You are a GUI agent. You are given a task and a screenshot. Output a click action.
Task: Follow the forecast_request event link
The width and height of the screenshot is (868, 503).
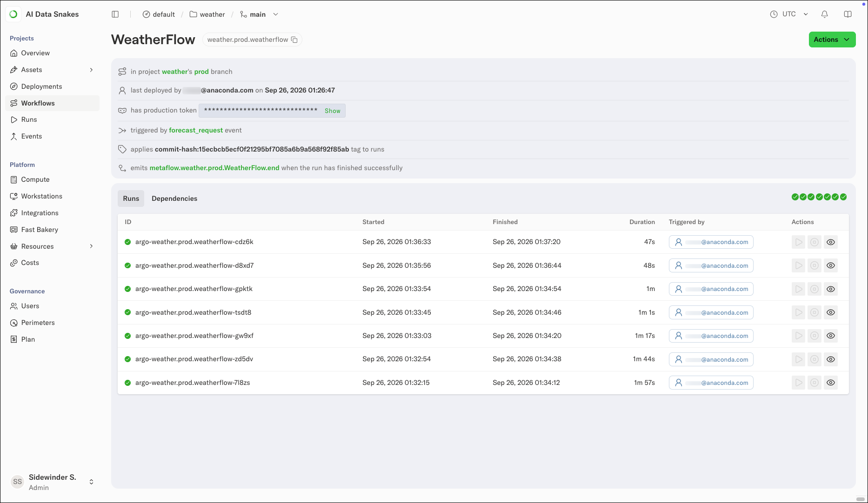click(x=196, y=130)
